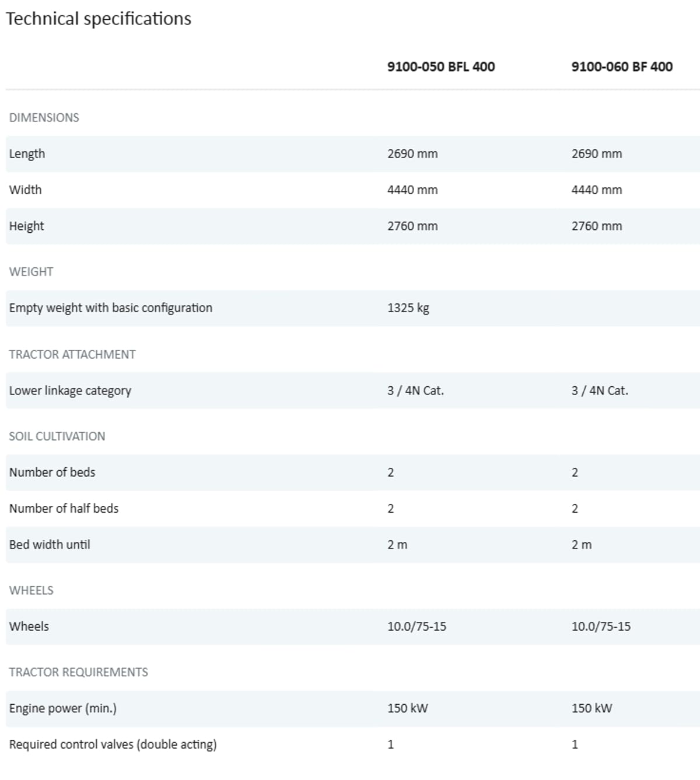Screen dimensions: 700x780
Task: Click the Number of half beds label
Action: (64, 508)
